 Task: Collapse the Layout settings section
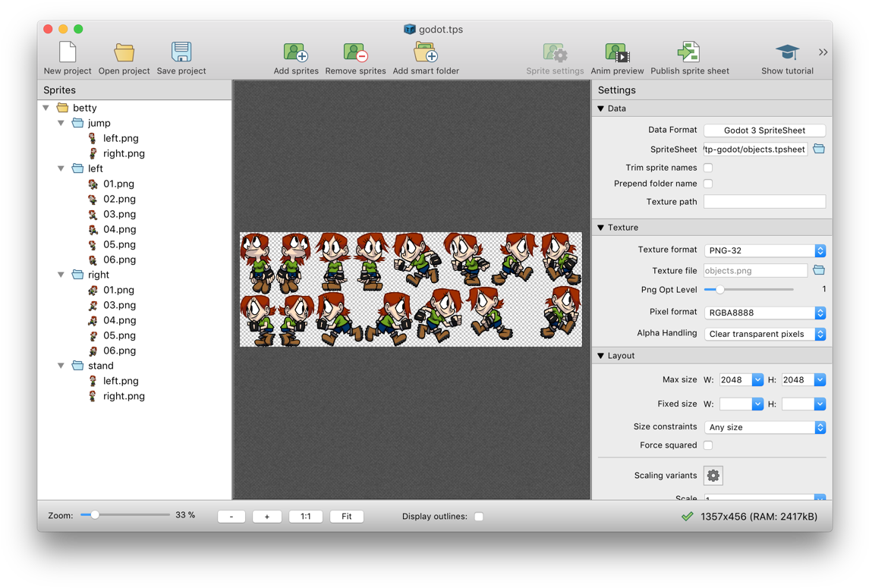pos(601,356)
